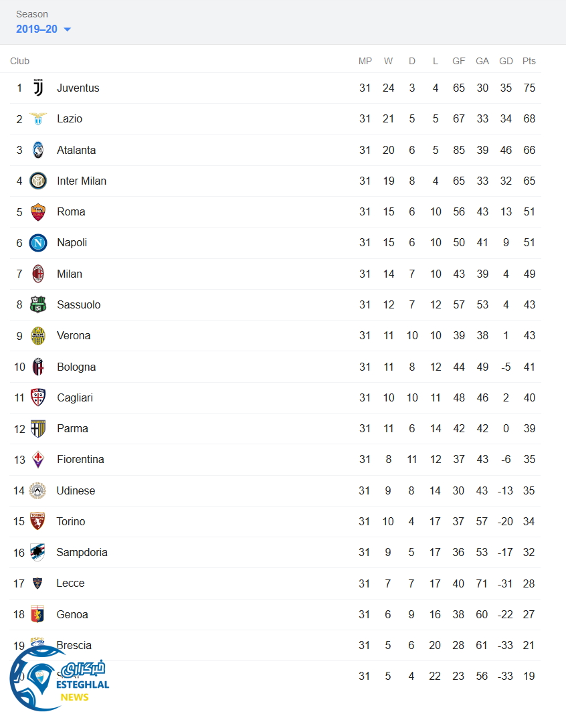
Task: Click the Napoli blue N logo
Action: 38,243
